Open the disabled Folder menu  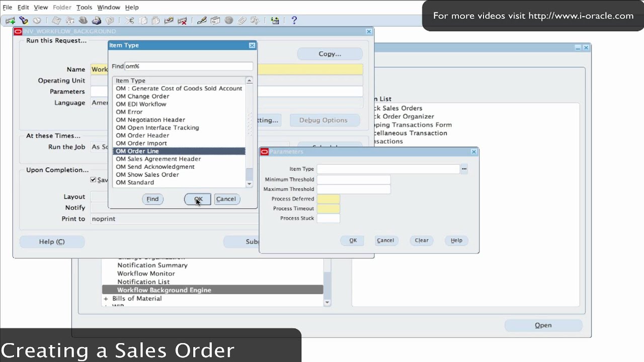pos(62,7)
